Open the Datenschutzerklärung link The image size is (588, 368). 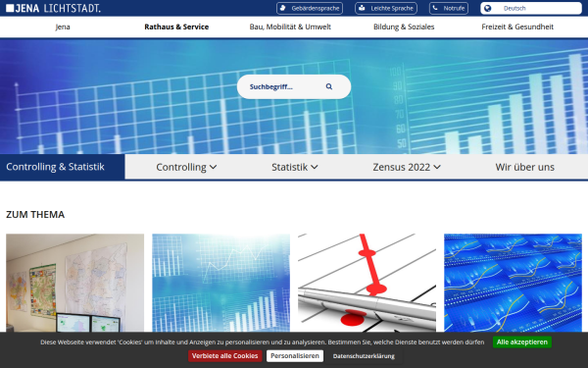[364, 356]
